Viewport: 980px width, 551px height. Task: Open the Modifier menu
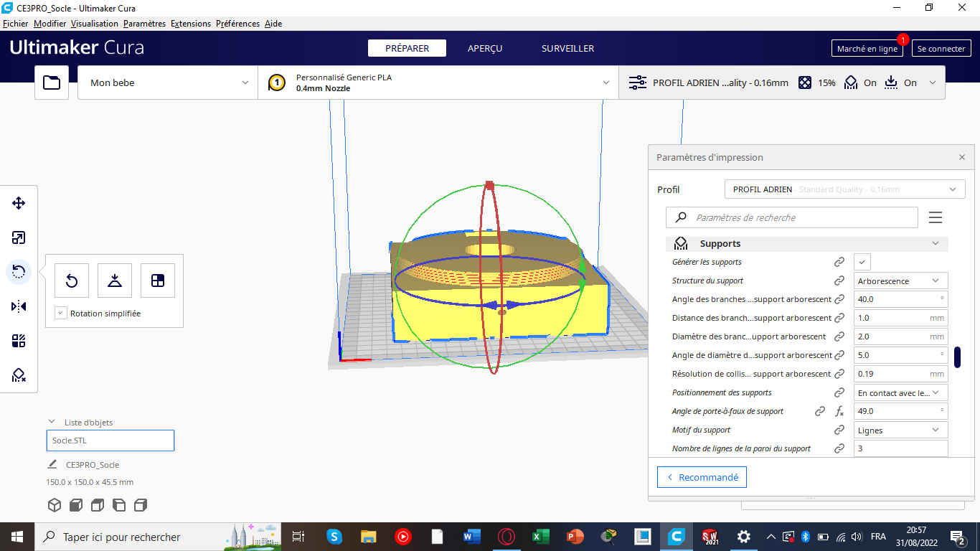point(50,24)
